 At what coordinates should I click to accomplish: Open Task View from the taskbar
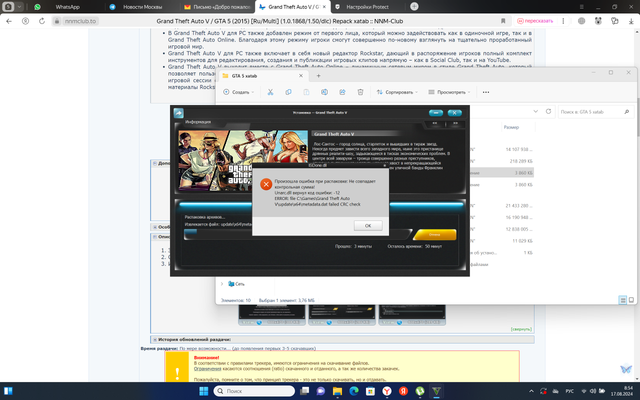point(304,391)
